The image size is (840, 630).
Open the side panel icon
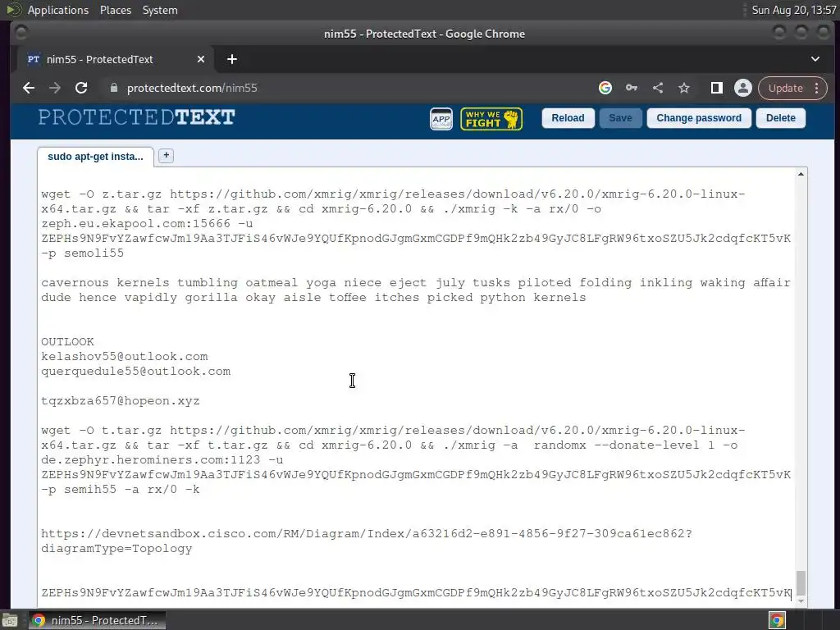pyautogui.click(x=717, y=88)
